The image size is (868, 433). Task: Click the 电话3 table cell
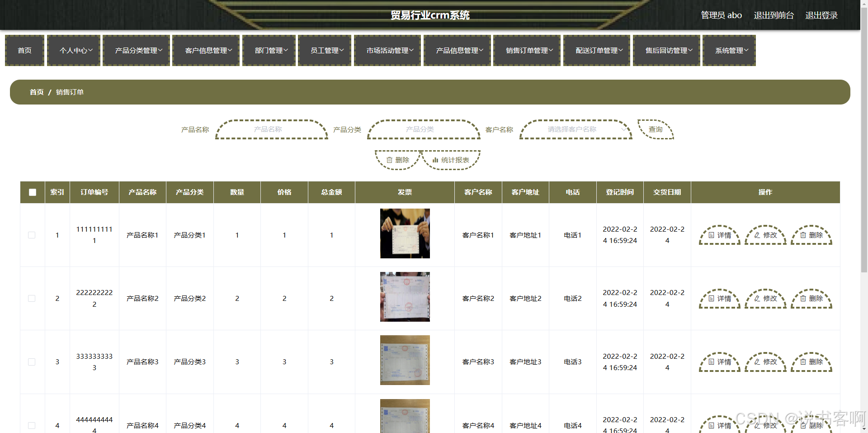(x=573, y=362)
